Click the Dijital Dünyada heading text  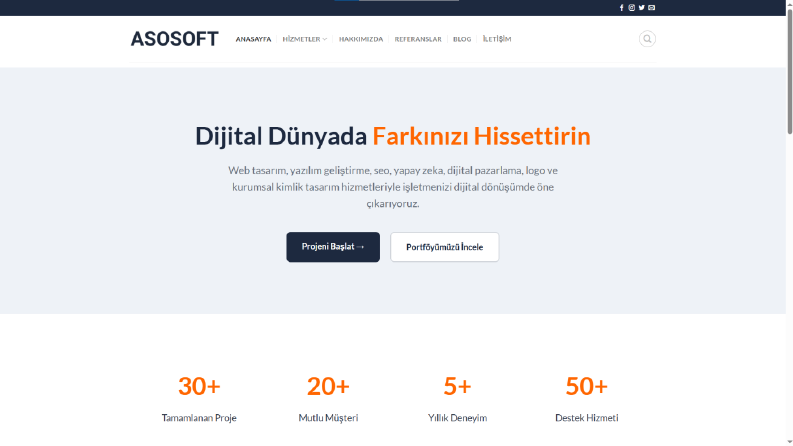click(281, 136)
